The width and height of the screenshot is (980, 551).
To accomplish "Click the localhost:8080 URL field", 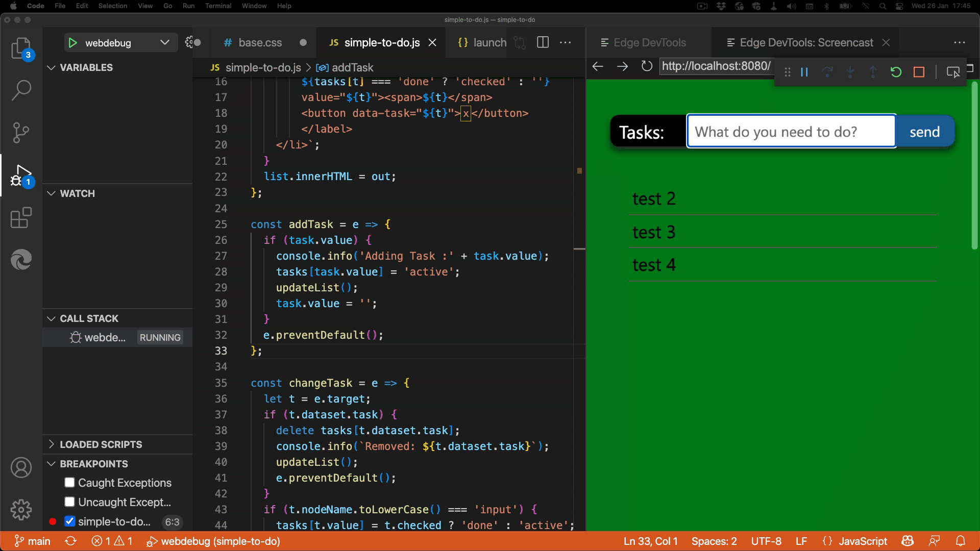I will (x=716, y=66).
